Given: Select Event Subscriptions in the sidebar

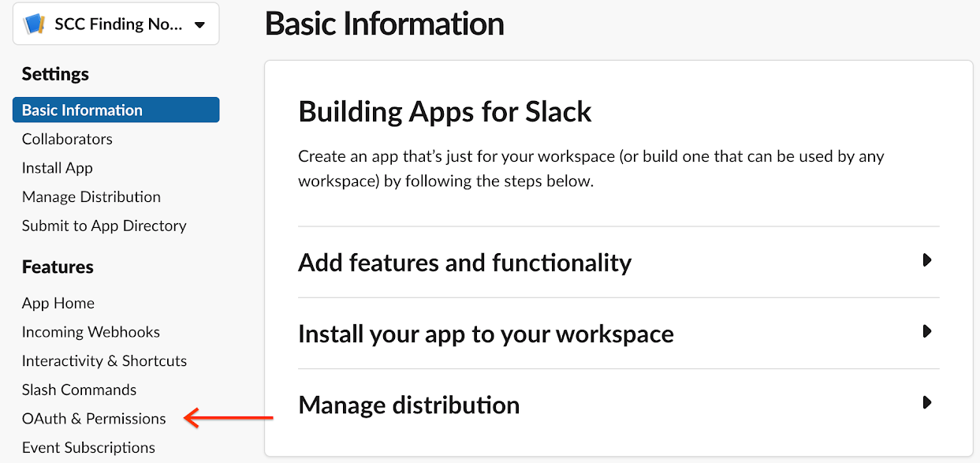Looking at the screenshot, I should pyautogui.click(x=88, y=447).
